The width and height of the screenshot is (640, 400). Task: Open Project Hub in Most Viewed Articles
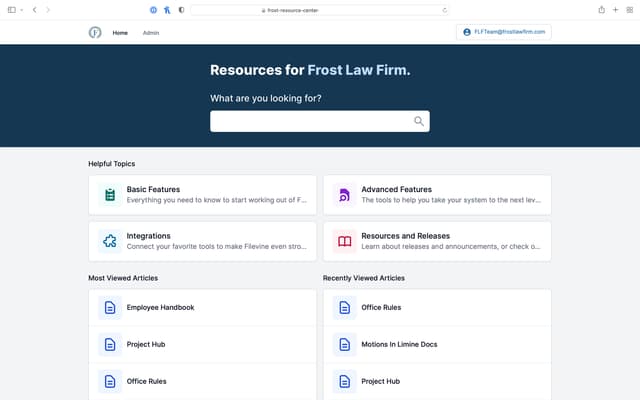click(202, 344)
